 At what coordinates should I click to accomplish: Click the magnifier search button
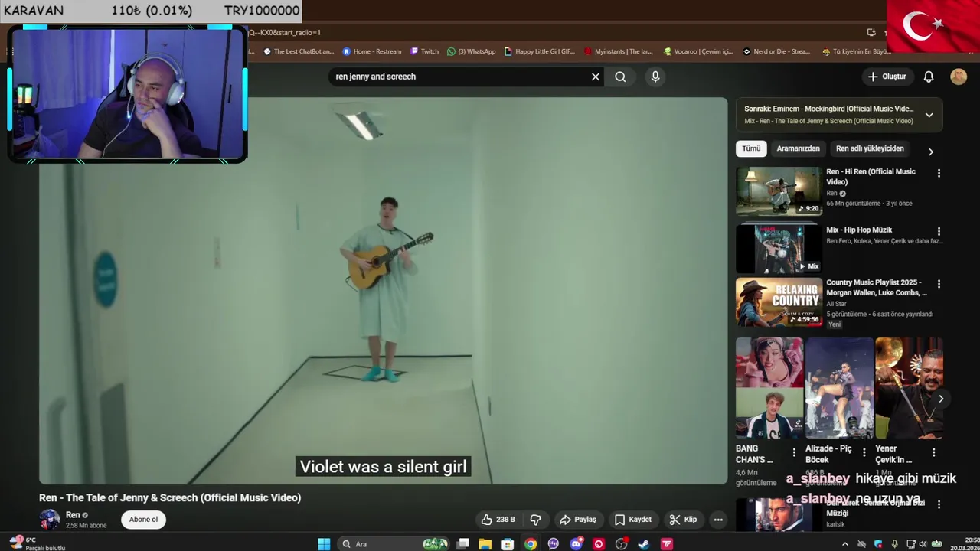pyautogui.click(x=620, y=77)
